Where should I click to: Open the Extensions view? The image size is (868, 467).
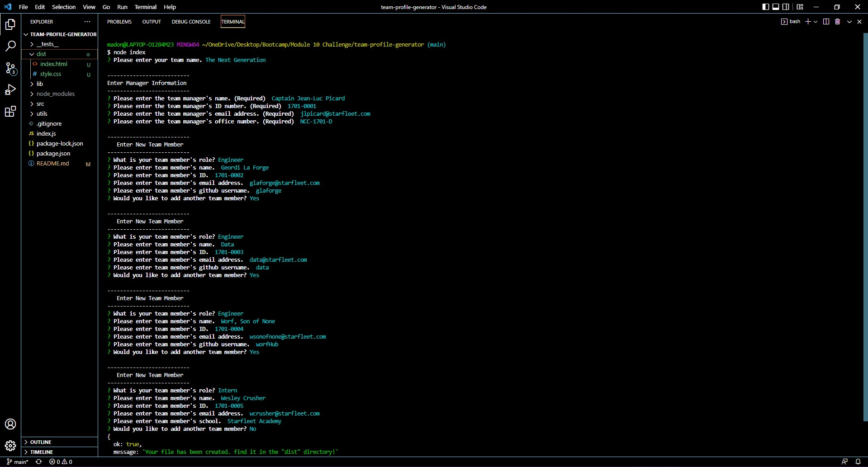pyautogui.click(x=10, y=111)
